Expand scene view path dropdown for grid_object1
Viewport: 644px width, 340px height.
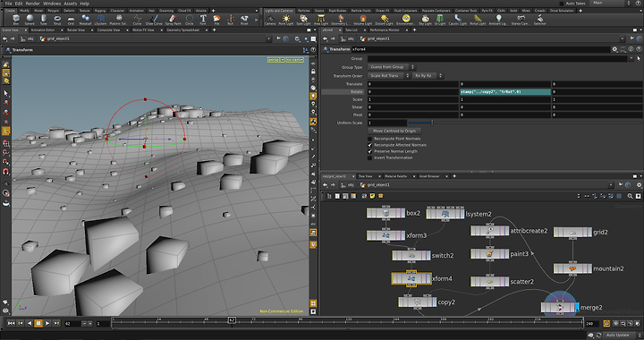(x=269, y=38)
